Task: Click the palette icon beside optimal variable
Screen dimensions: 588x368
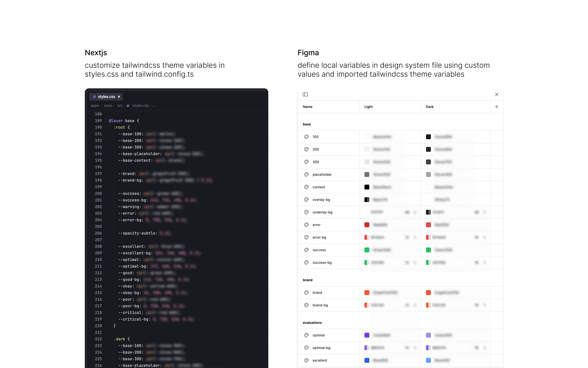Action: (306, 335)
